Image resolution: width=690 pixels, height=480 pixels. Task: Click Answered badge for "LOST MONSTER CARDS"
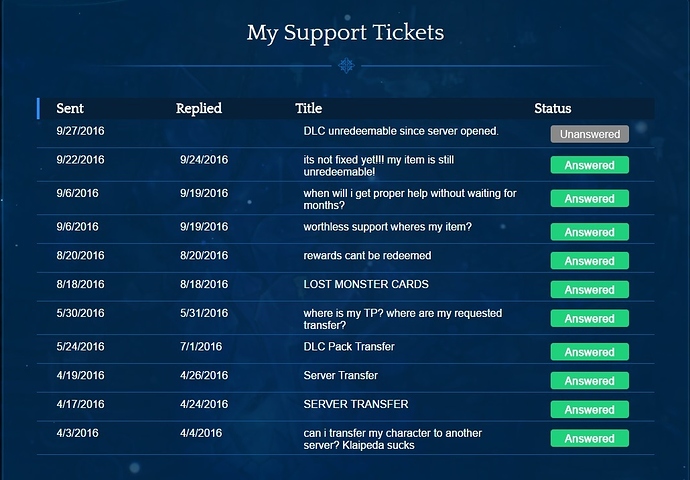click(589, 290)
